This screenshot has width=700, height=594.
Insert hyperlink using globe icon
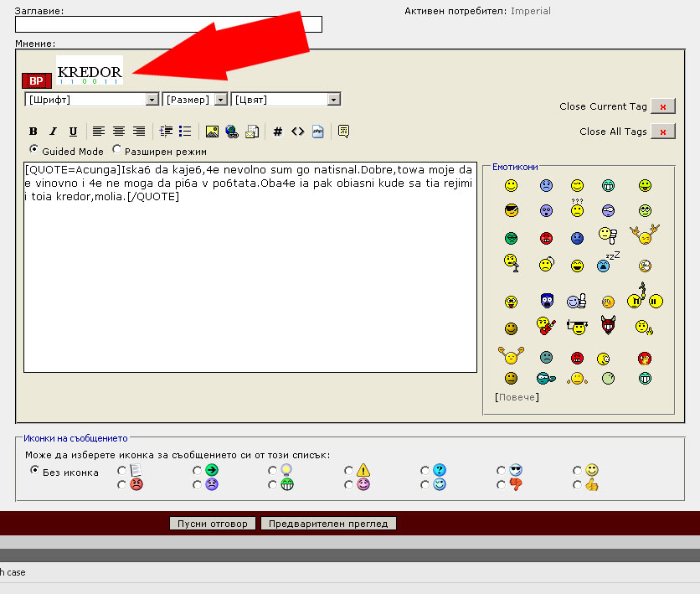pos(231,132)
